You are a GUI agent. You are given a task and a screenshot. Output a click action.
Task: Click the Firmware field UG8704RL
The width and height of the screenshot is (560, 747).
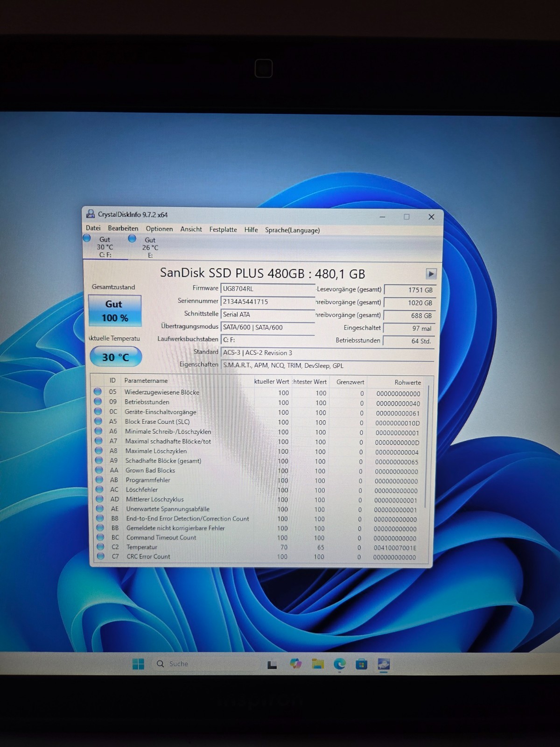pos(267,289)
